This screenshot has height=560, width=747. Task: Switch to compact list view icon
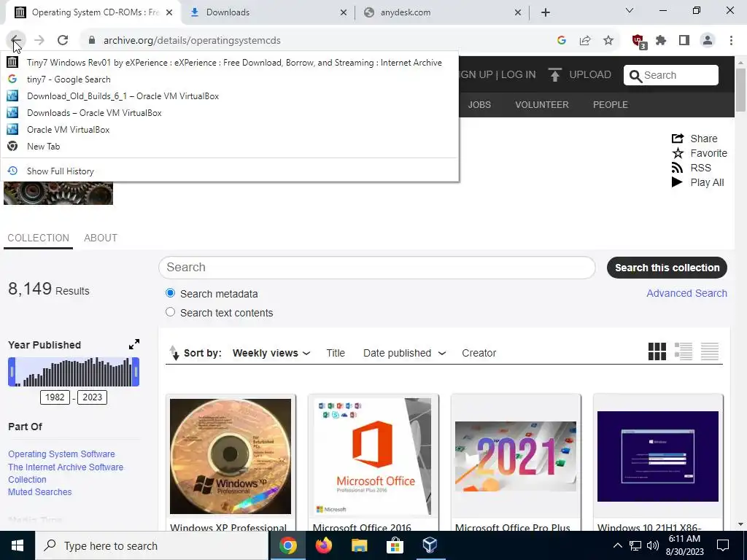(709, 351)
